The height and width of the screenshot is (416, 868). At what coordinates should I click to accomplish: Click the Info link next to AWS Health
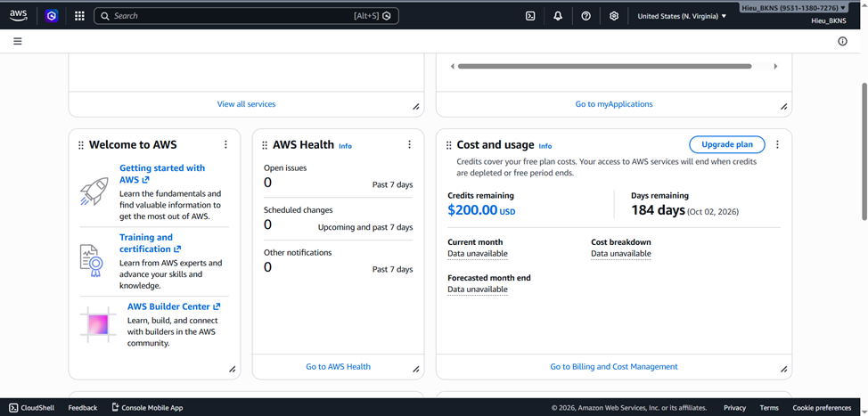pos(346,146)
